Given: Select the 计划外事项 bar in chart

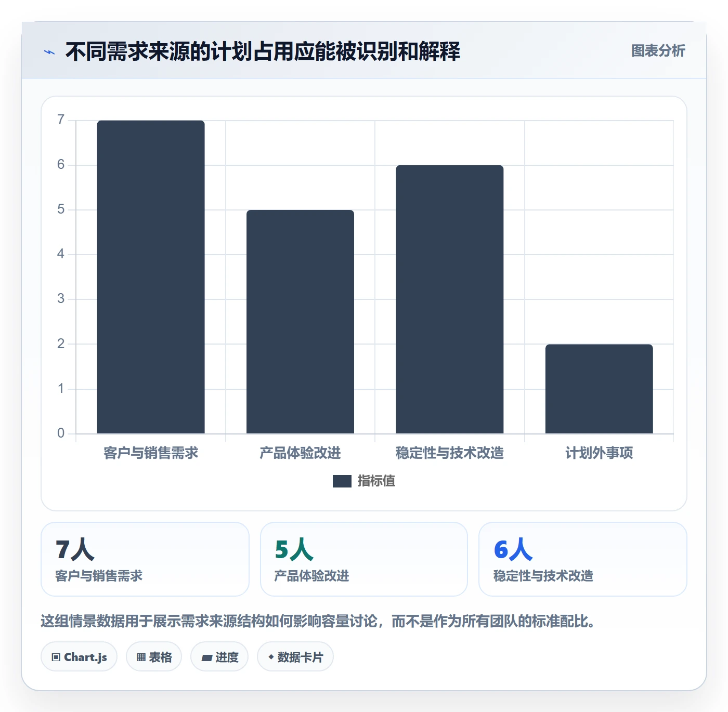Looking at the screenshot, I should pos(599,389).
